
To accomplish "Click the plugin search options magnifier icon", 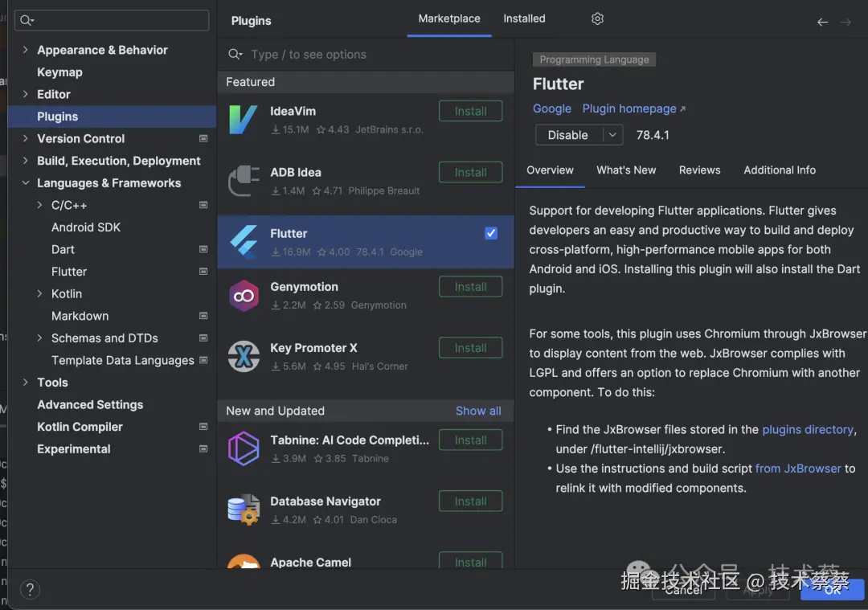I will [x=235, y=54].
